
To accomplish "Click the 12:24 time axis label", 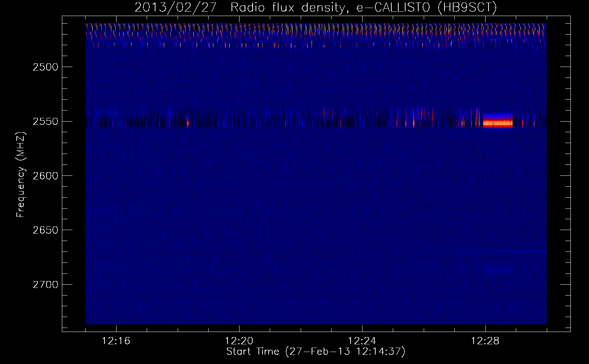I will point(362,341).
